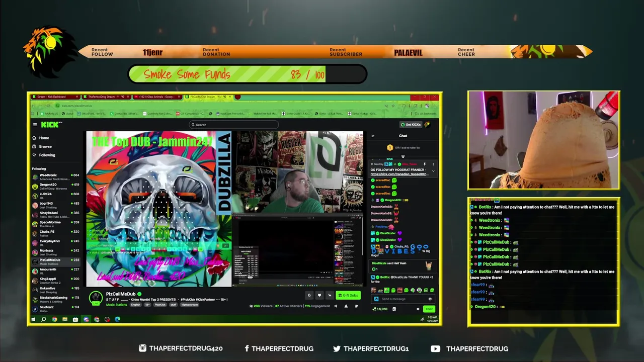Image resolution: width=644 pixels, height=362 pixels.
Task: Switch to ThaPerfectDrug Stream browser tab
Action: point(103,97)
